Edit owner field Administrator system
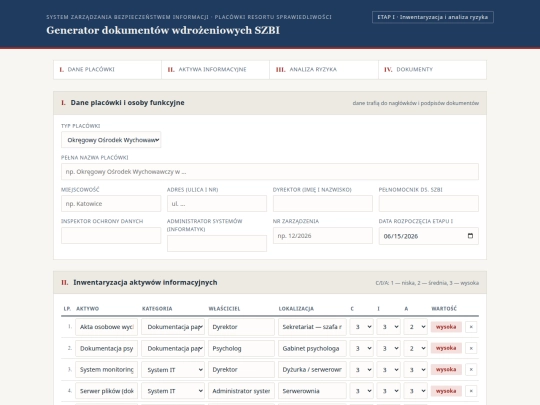 point(241,391)
